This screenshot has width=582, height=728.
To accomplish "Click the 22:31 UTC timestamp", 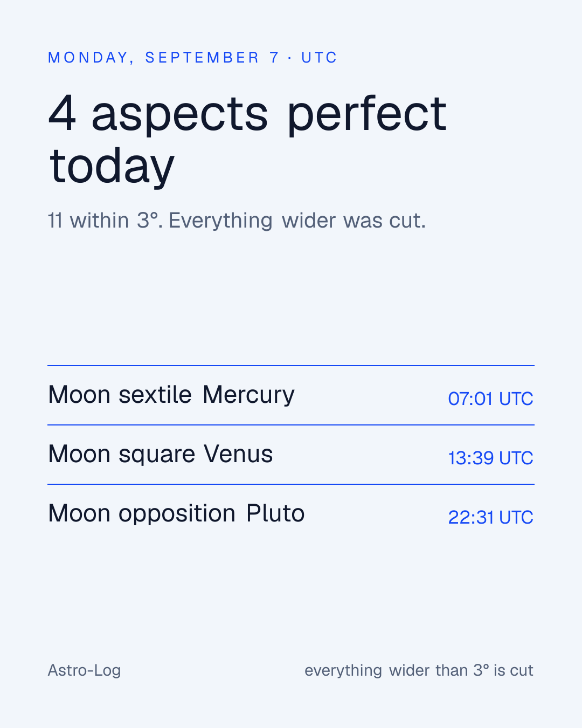I will pos(490,517).
